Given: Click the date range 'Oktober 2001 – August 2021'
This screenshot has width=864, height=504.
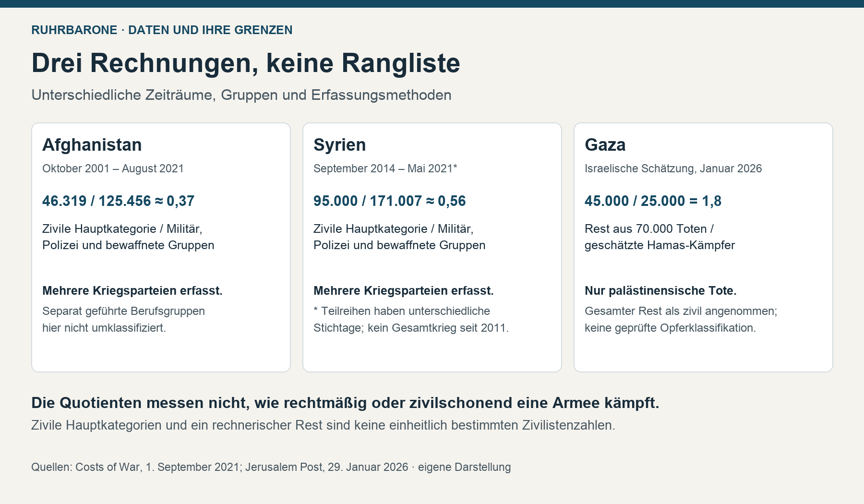Looking at the screenshot, I should [x=113, y=168].
